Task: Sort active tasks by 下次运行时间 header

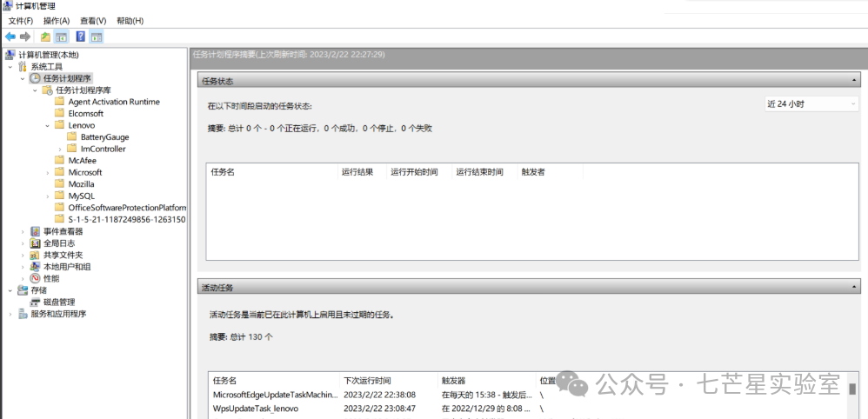Action: [388, 381]
